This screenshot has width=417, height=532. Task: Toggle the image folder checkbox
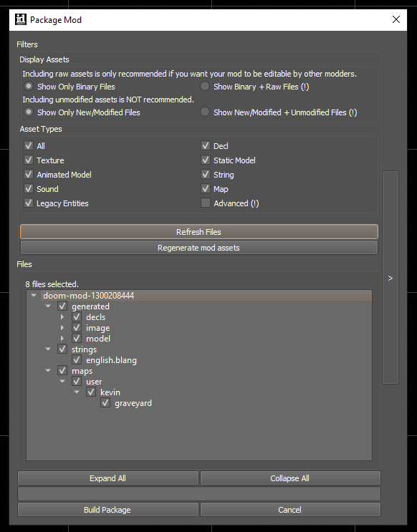77,328
